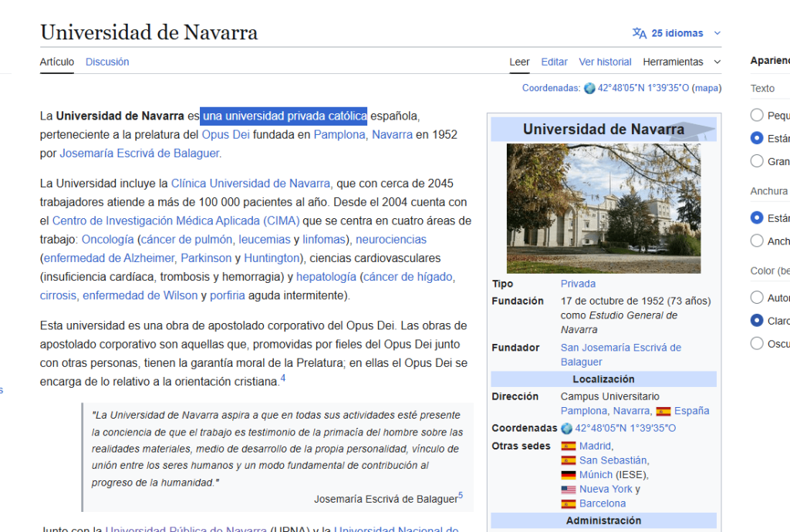Open Centro de Investigación Médica Aplicada link
Image resolution: width=790 pixels, height=532 pixels.
[x=176, y=221]
